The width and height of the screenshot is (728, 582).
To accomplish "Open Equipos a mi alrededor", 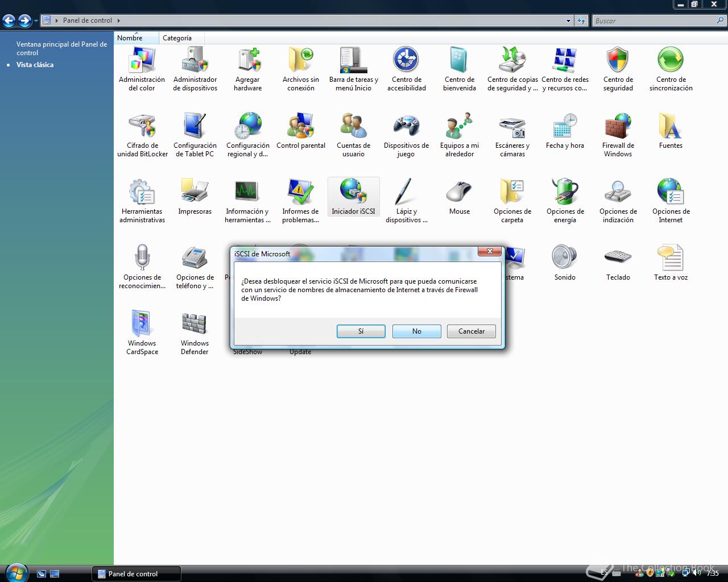I will coord(460,135).
